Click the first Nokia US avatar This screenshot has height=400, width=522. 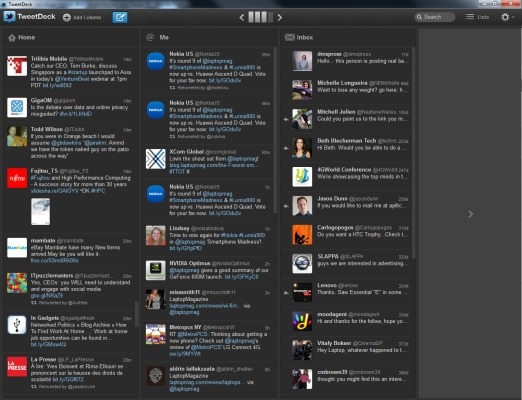[x=156, y=61]
